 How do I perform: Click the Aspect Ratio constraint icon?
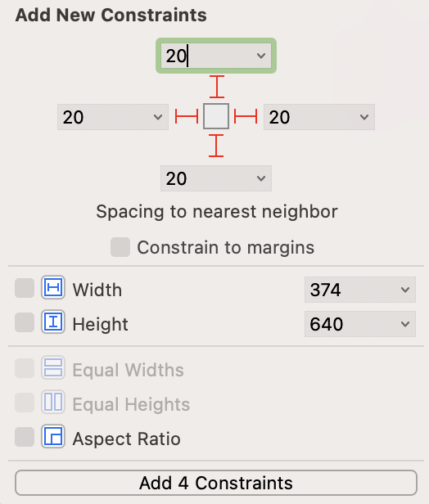(53, 437)
